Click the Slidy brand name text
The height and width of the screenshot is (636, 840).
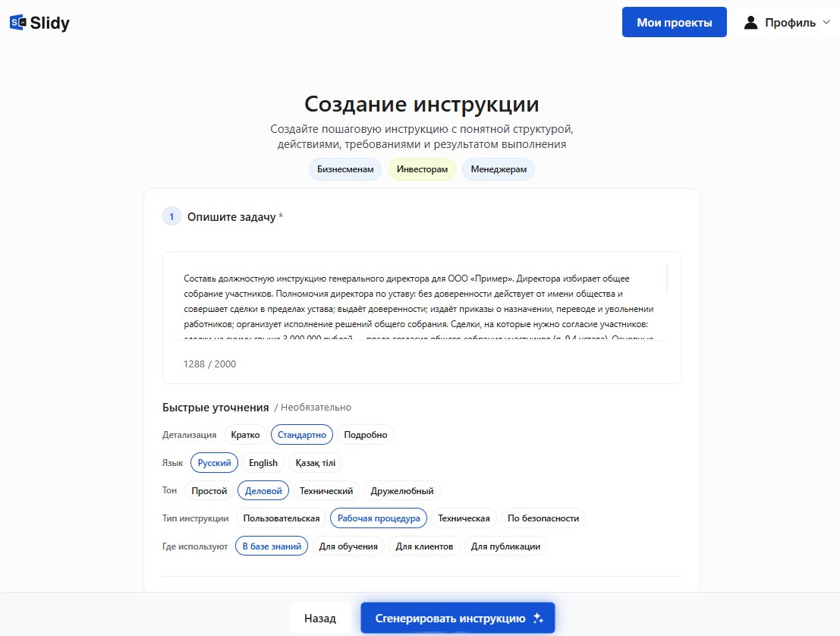50,23
